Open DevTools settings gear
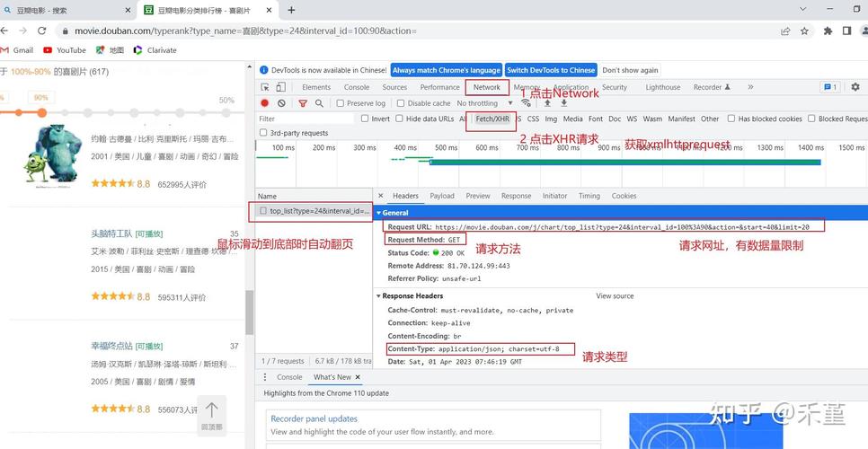The width and height of the screenshot is (868, 449). [x=855, y=87]
